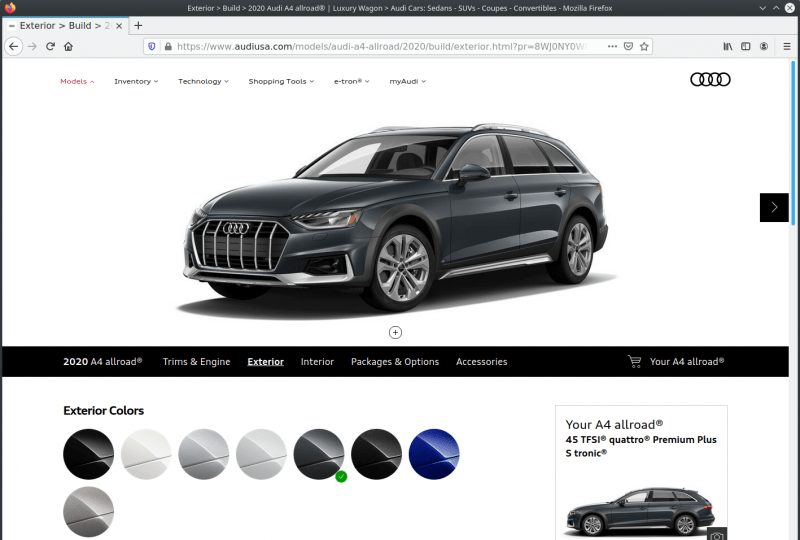The height and width of the screenshot is (540, 800).
Task: Choose the solid black exterior color
Action: [x=88, y=454]
